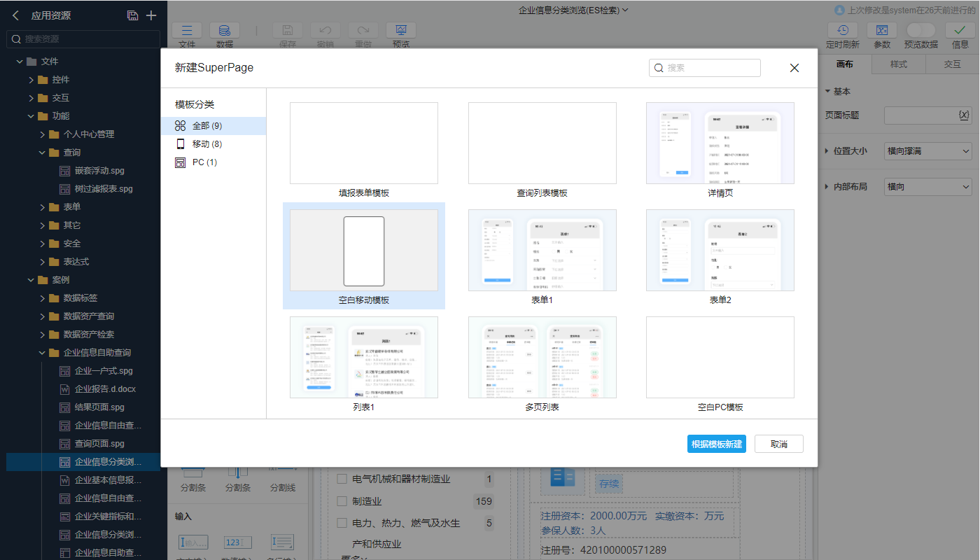Click the 信息 checkmark icon
The width and height of the screenshot is (980, 560).
(960, 30)
